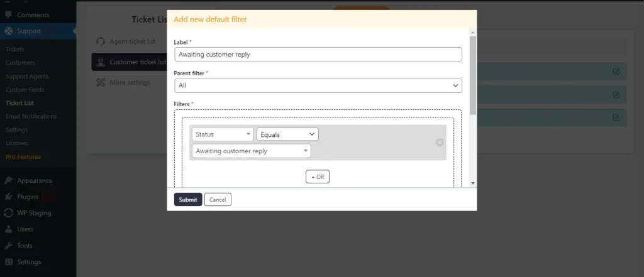The image size is (644, 277).
Task: Click the Customer ticket list person icon
Action: coord(100,62)
